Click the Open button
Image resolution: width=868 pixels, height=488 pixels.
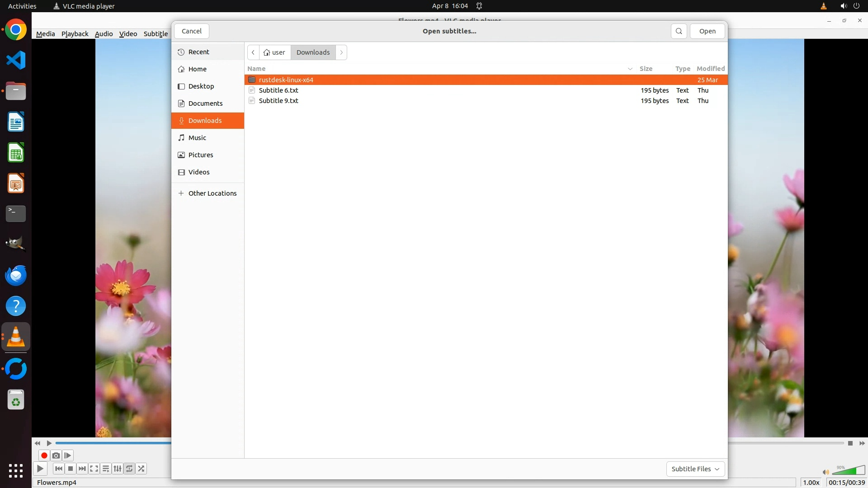[x=707, y=31]
